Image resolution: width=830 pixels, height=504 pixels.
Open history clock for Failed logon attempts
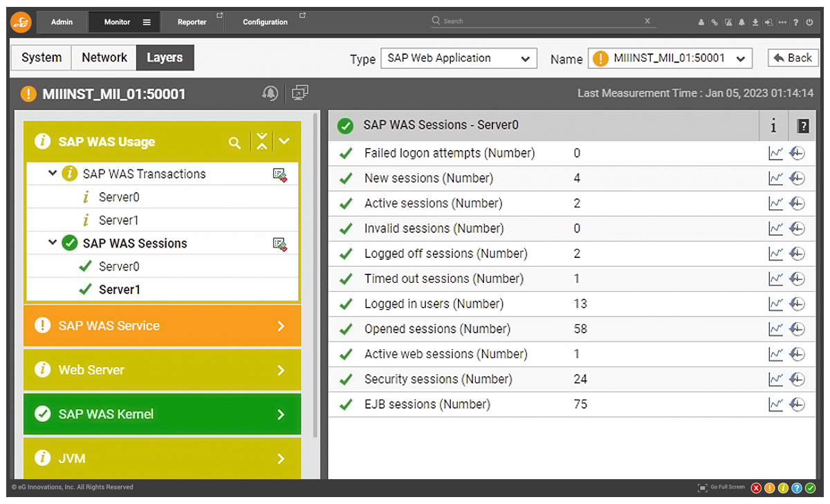tap(797, 153)
